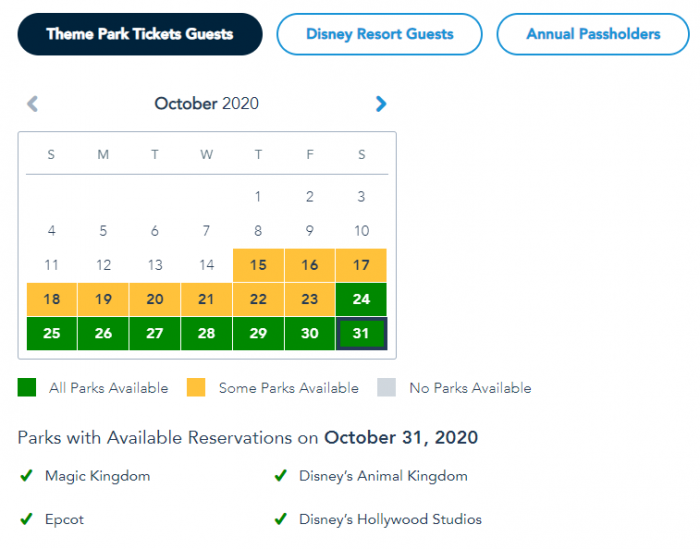Open the Annual Passholders tab
The height and width of the screenshot is (549, 700).
(593, 34)
